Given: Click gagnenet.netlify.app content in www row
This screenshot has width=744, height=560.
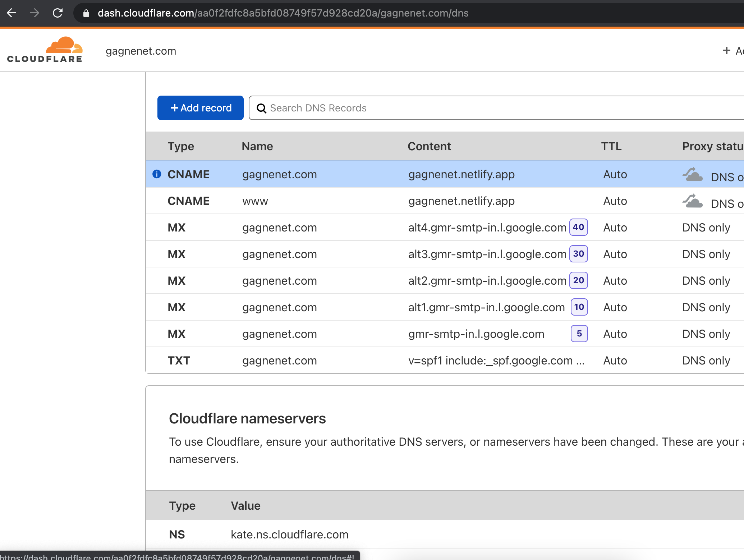Looking at the screenshot, I should point(461,201).
